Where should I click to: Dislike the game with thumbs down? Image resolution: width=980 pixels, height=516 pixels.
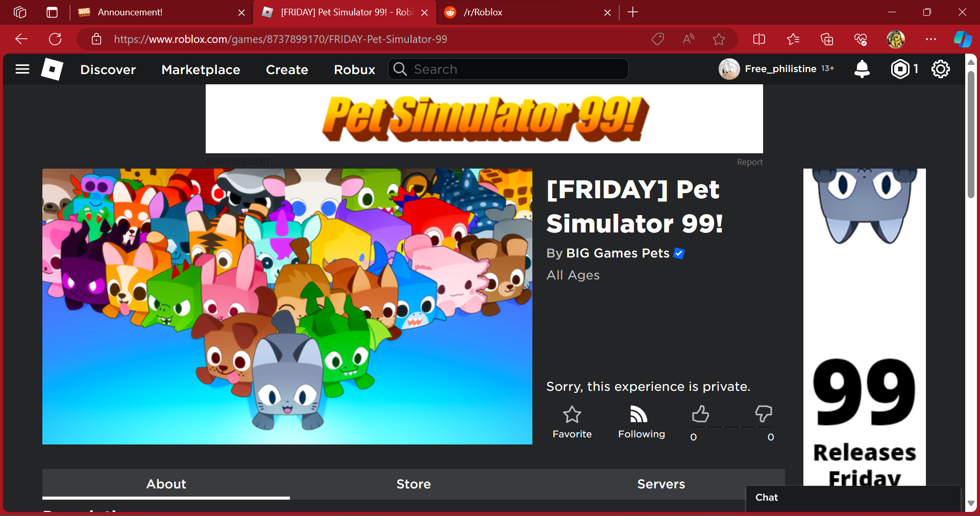[x=764, y=414]
